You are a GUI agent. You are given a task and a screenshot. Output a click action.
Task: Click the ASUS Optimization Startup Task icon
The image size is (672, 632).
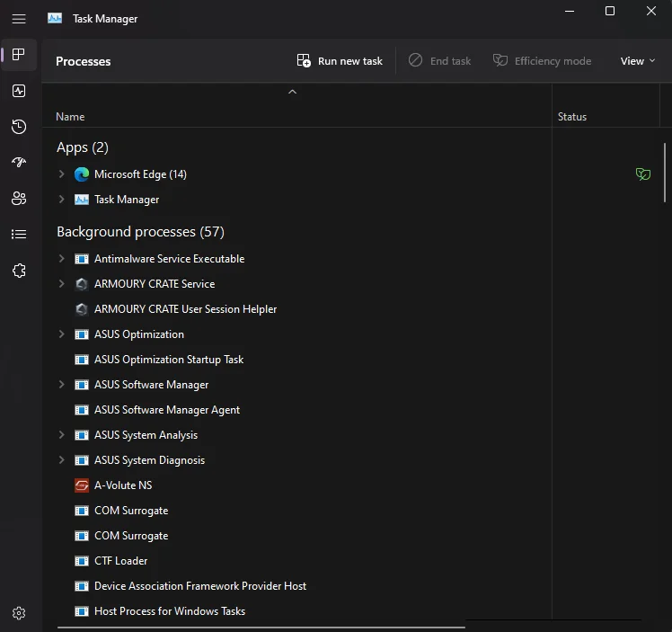[82, 360]
